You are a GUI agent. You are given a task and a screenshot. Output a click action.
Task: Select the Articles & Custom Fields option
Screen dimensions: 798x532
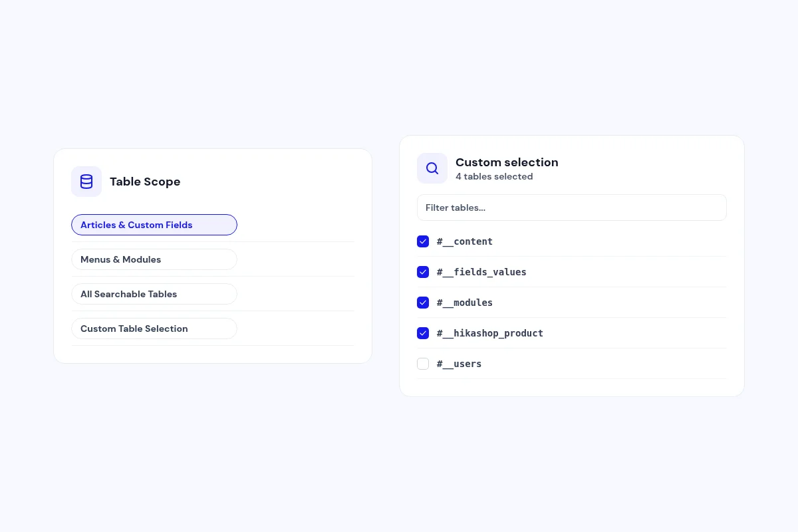coord(154,225)
